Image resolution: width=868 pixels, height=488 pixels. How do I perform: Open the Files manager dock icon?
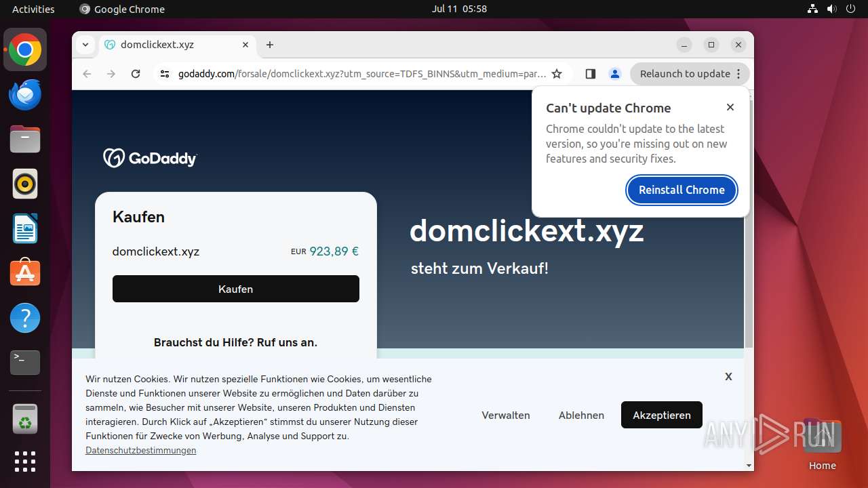point(25,140)
